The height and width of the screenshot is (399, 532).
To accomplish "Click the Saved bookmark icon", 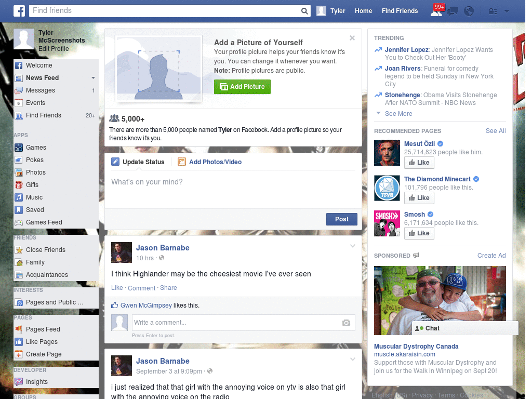I will click(x=19, y=210).
